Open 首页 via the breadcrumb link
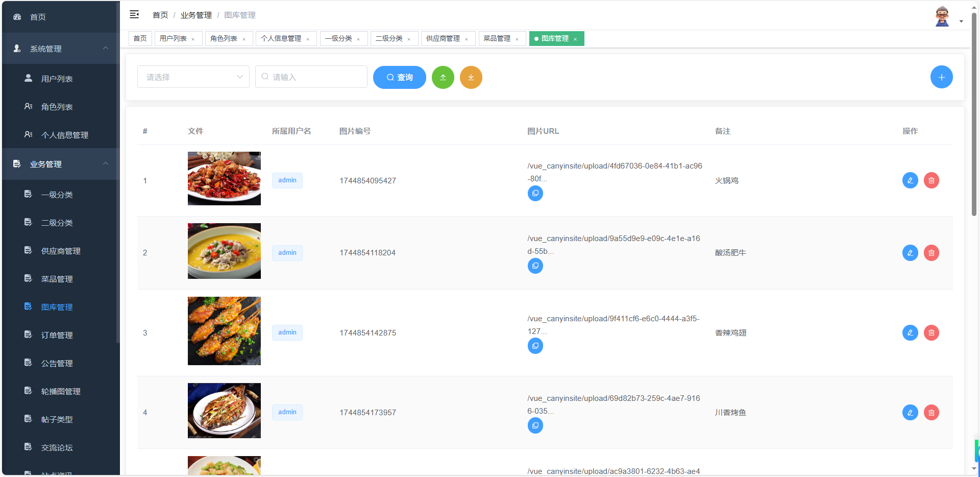This screenshot has height=477, width=980. tap(159, 15)
